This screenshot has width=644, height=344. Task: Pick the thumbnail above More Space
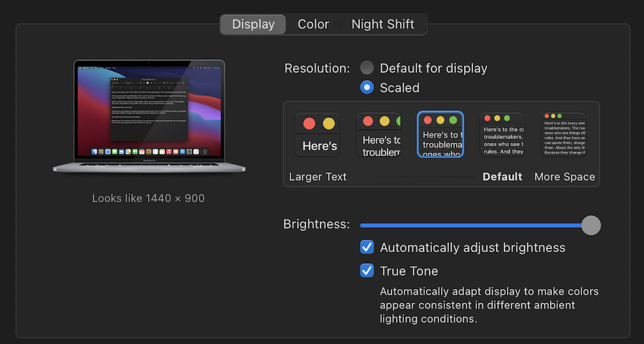pyautogui.click(x=564, y=134)
